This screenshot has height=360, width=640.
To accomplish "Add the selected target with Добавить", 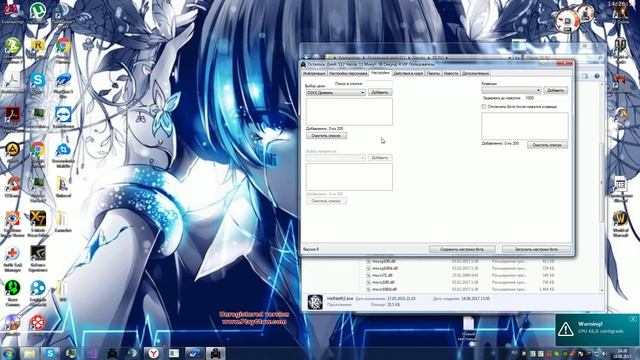I will (380, 93).
